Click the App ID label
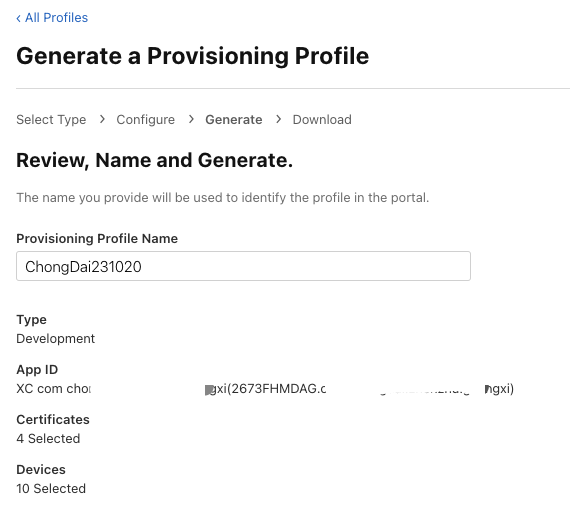Image resolution: width=570 pixels, height=529 pixels. [37, 370]
